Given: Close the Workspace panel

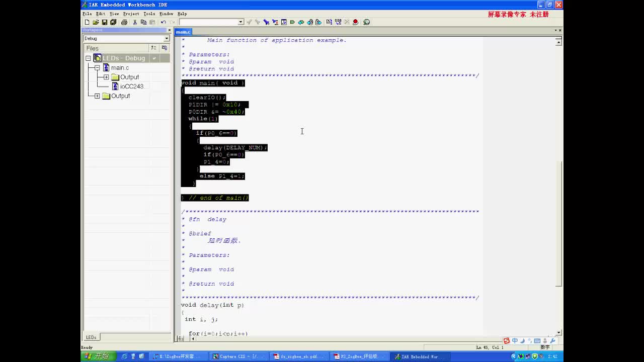Looking at the screenshot, I should coord(169,30).
